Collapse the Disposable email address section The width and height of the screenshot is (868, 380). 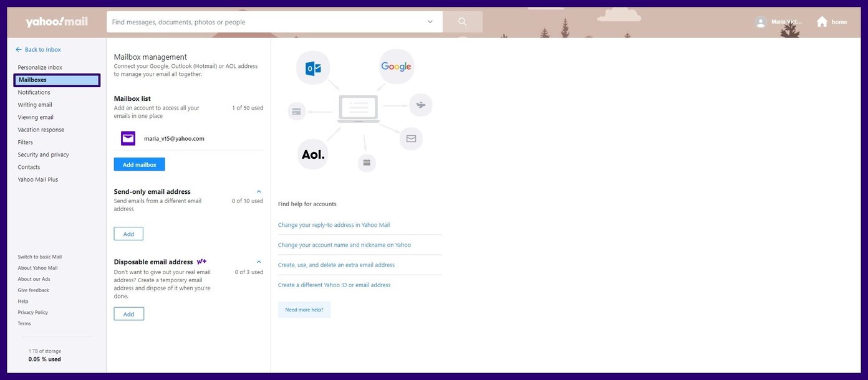click(259, 262)
